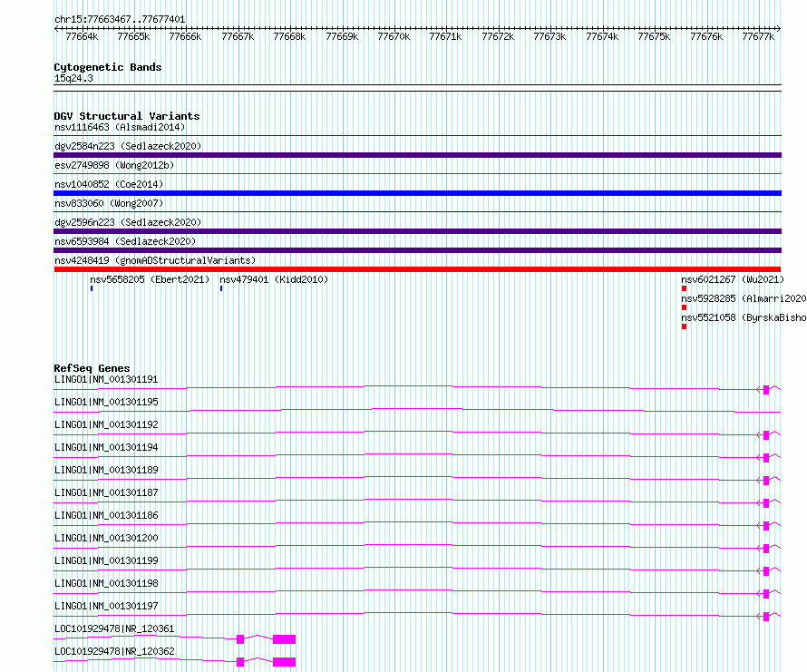Select transcript LINGO1|NM_001301189
Screen dimensions: 807x672
(x=106, y=470)
